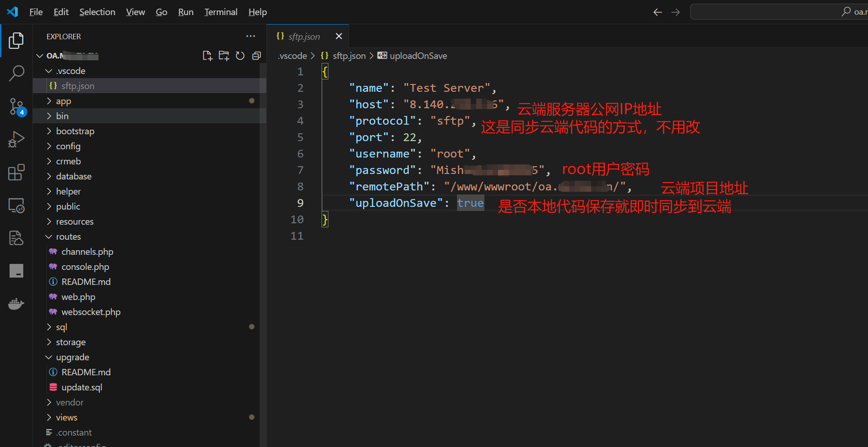868x447 pixels.
Task: Open sftp.json in the file tree
Action: coord(150,86)
